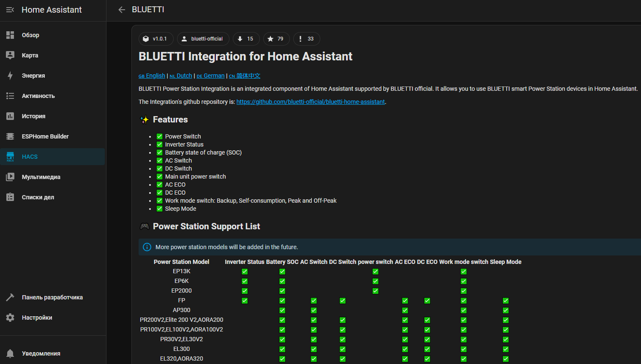Click the Уведомления bell icon

pyautogui.click(x=10, y=353)
